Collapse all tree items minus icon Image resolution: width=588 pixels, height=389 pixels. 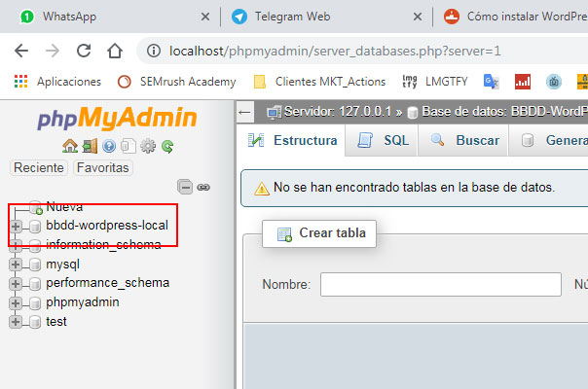pos(185,187)
